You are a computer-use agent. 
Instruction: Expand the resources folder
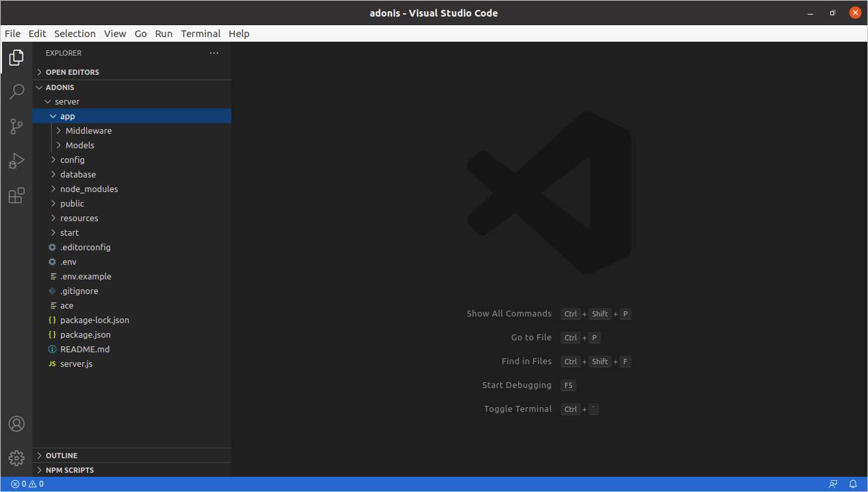tap(53, 218)
